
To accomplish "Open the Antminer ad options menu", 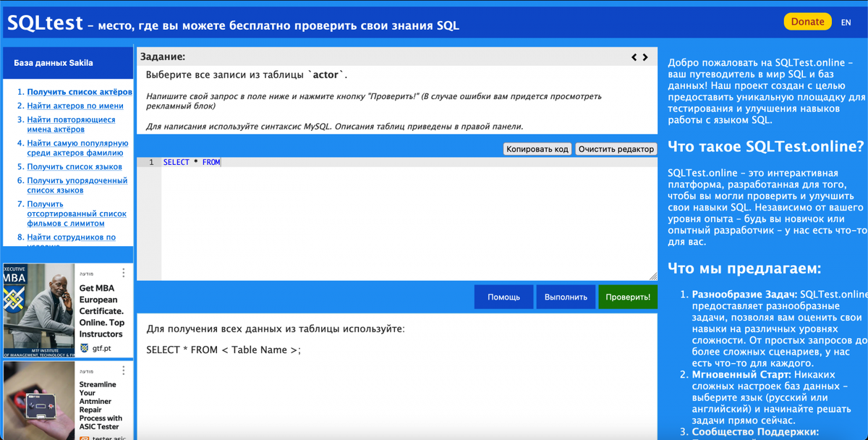I will point(124,371).
